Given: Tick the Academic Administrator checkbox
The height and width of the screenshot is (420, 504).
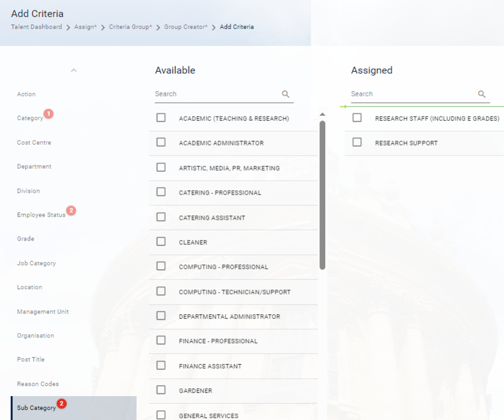Looking at the screenshot, I should [x=161, y=143].
